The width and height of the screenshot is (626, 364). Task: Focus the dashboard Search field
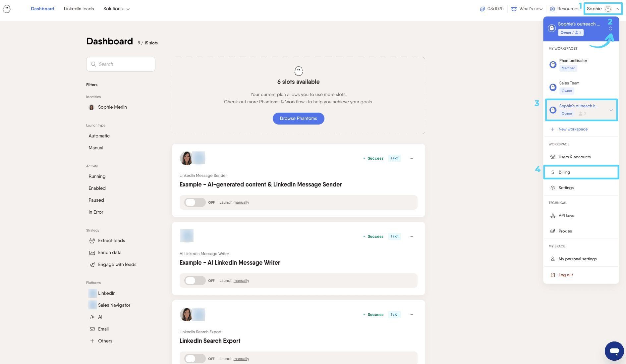tap(121, 64)
